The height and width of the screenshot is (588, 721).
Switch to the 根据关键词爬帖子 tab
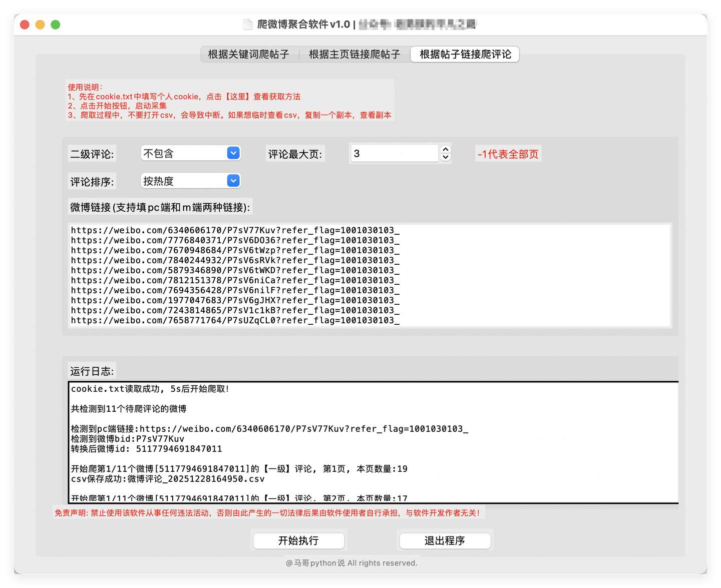pos(249,55)
